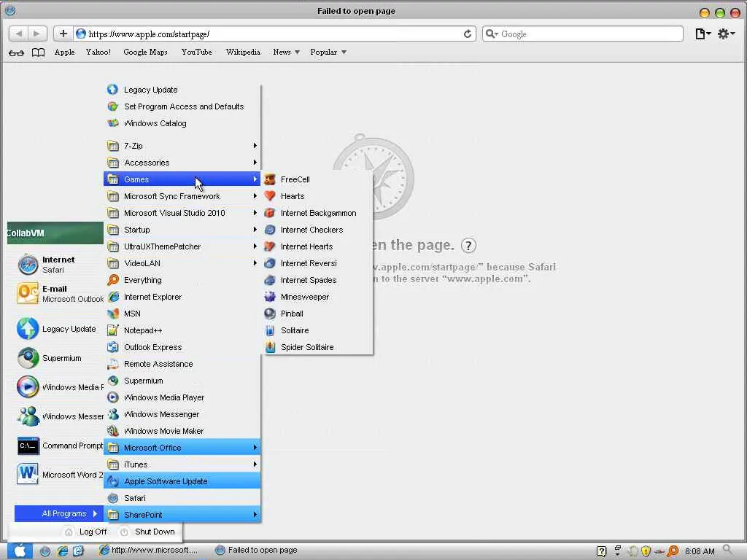Open the Yahoo! bookmark
The image size is (747, 560).
[x=98, y=52]
